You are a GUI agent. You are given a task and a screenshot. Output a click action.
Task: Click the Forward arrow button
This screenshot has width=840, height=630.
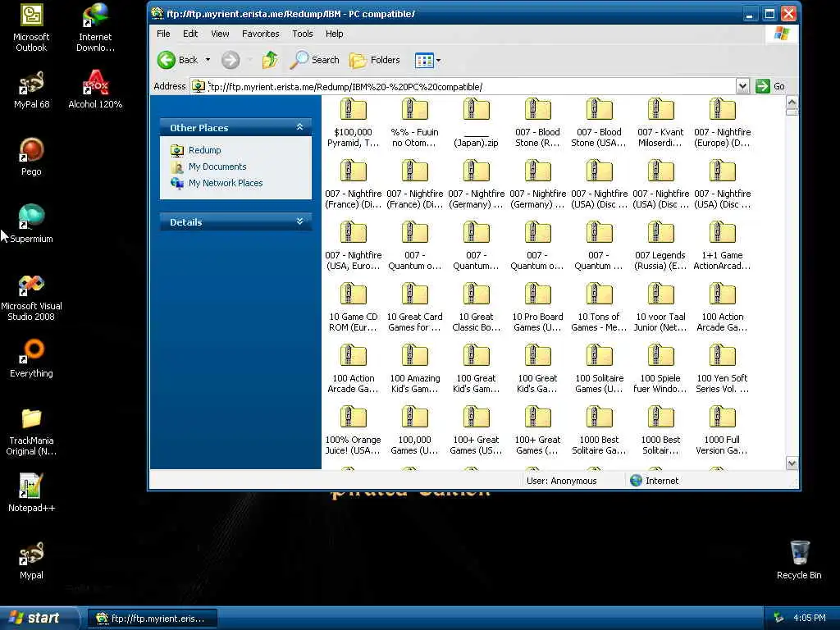click(x=231, y=60)
